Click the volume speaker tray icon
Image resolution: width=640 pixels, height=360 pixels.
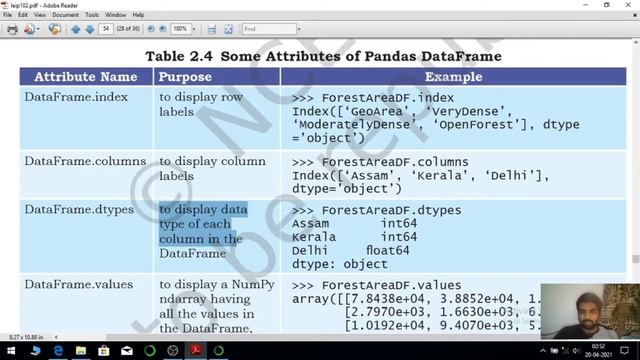576,351
